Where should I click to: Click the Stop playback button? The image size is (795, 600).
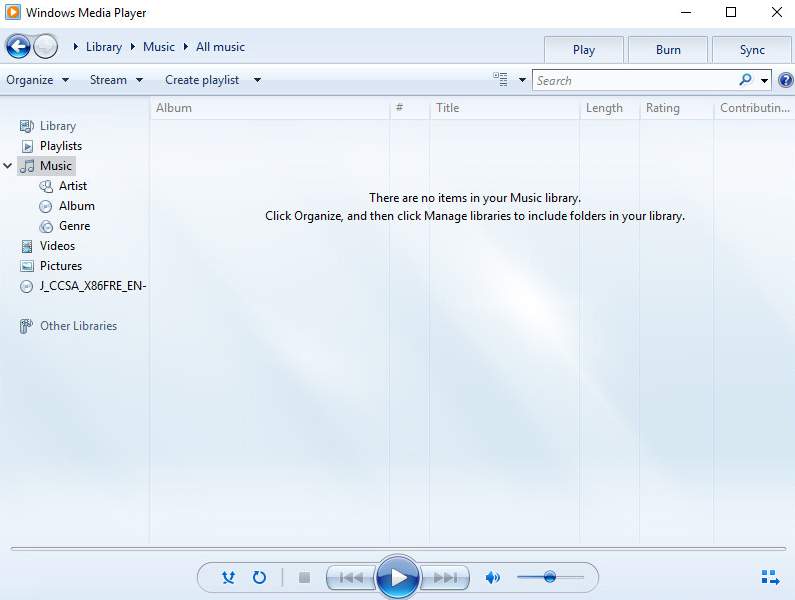(x=304, y=577)
